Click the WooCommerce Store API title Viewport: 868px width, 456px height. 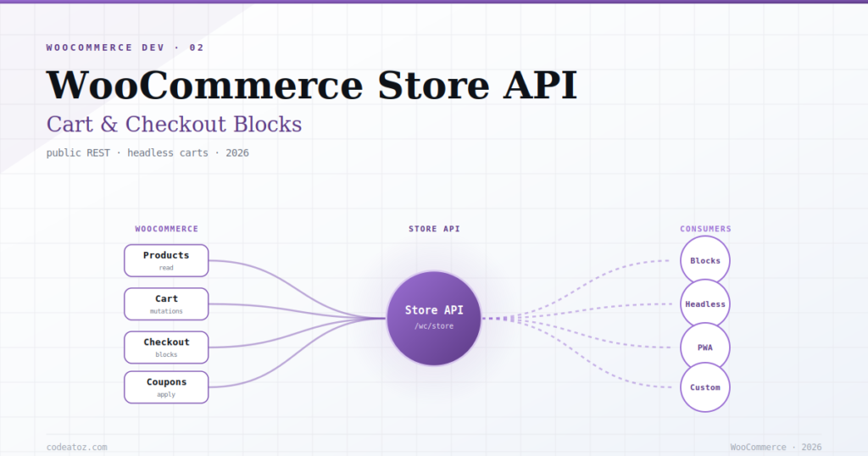[312, 86]
